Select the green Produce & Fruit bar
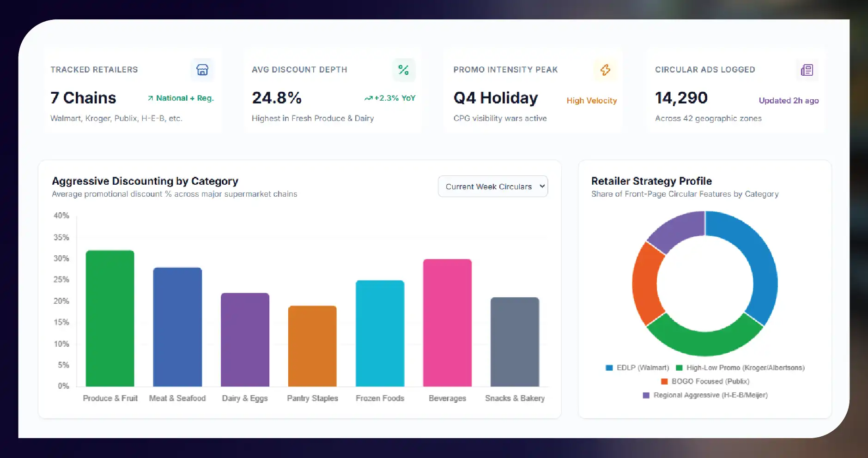Screen dimensions: 868x458 point(110,319)
